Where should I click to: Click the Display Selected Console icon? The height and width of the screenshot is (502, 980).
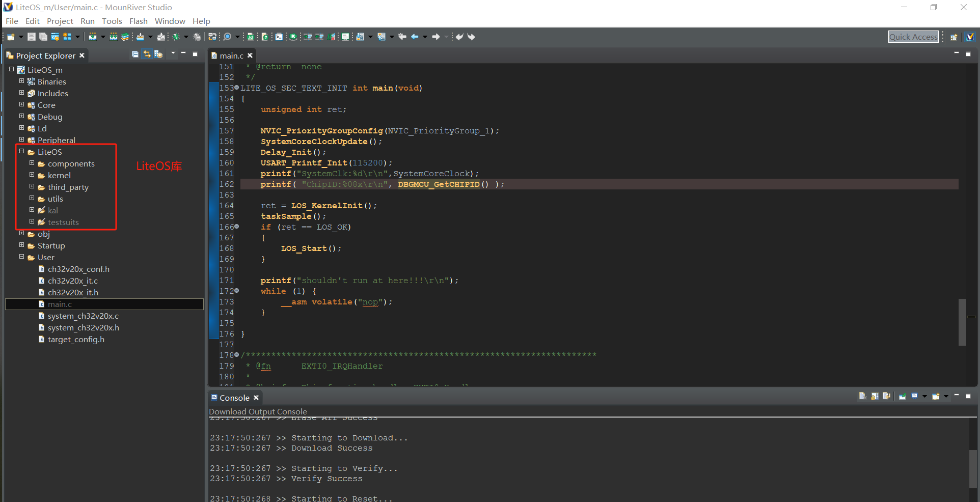pyautogui.click(x=915, y=396)
